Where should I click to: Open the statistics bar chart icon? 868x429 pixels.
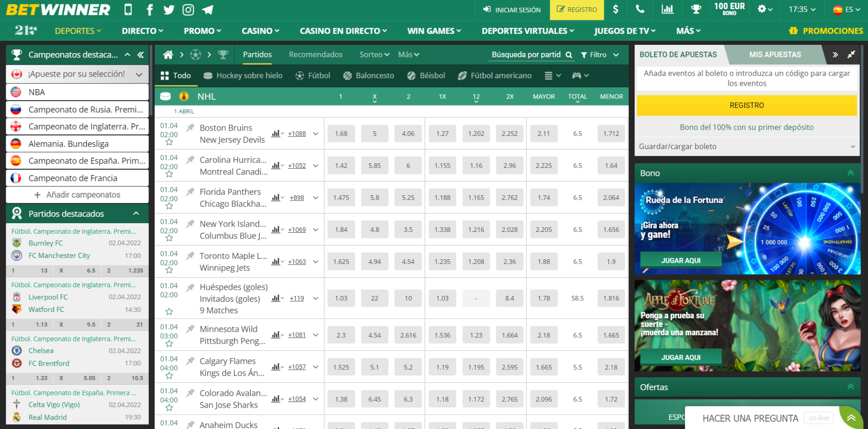pos(667,9)
